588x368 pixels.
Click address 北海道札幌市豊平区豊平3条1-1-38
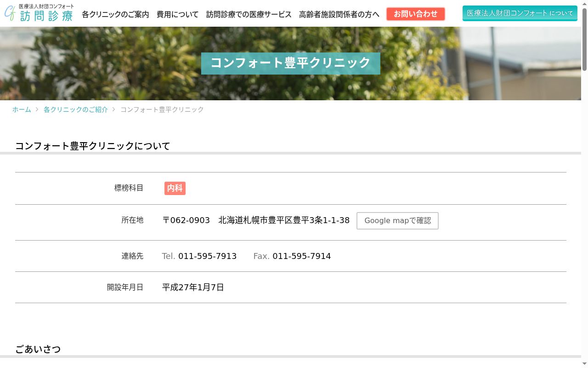click(284, 220)
